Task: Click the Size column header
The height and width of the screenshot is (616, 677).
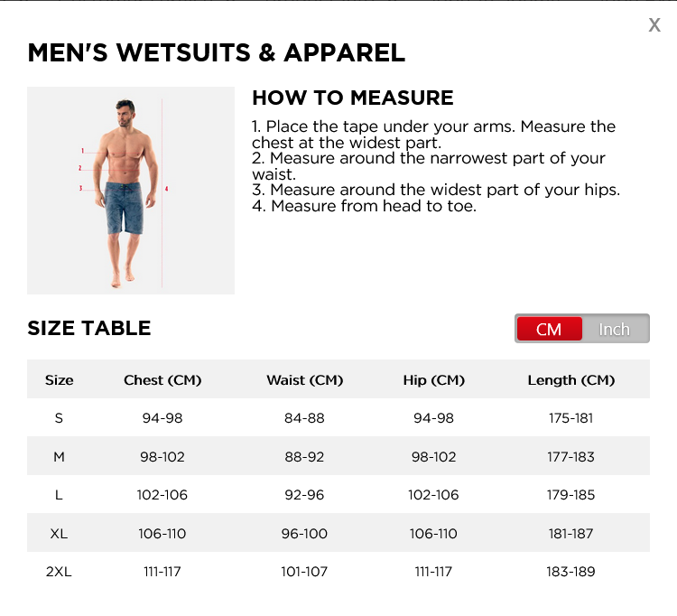Action: pyautogui.click(x=60, y=380)
